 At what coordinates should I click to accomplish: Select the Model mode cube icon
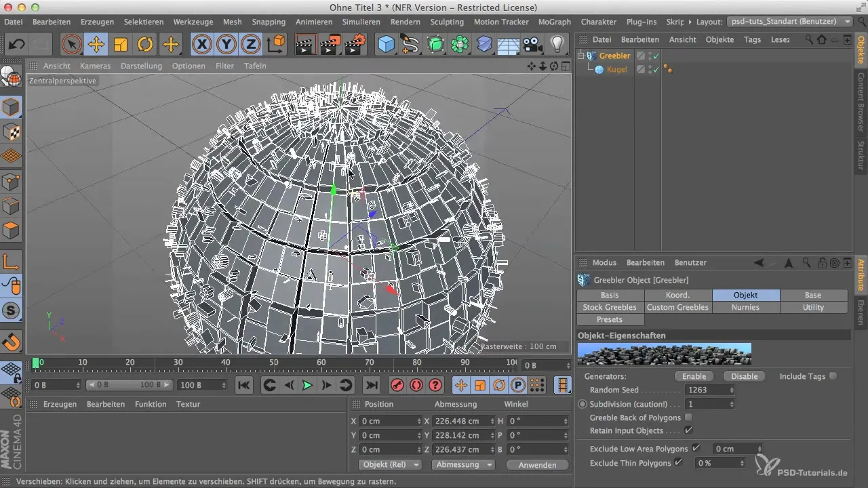[x=12, y=108]
